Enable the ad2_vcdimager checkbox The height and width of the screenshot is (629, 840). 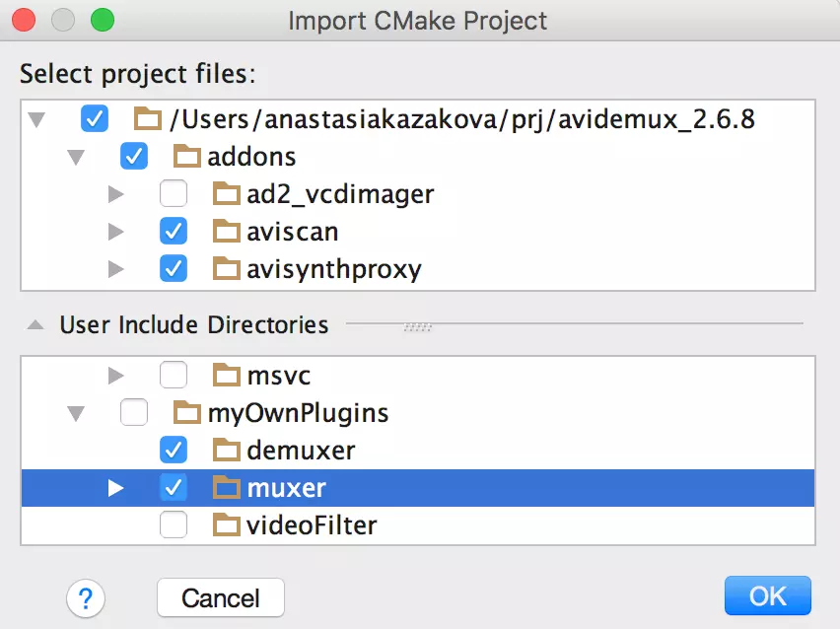click(x=174, y=194)
